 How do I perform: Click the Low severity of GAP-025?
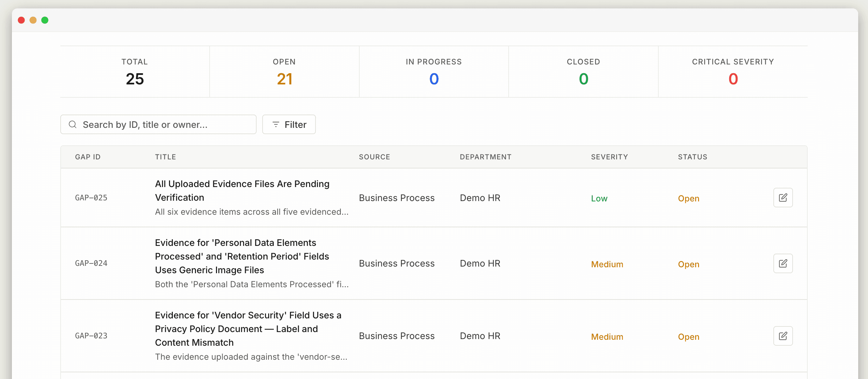tap(599, 199)
